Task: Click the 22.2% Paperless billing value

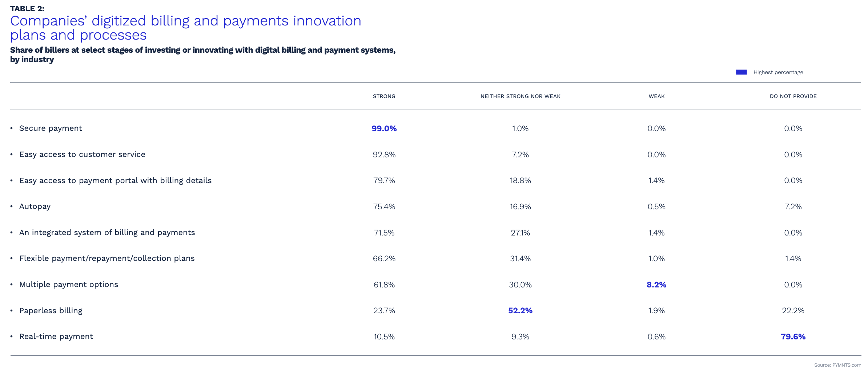Action: coord(793,311)
